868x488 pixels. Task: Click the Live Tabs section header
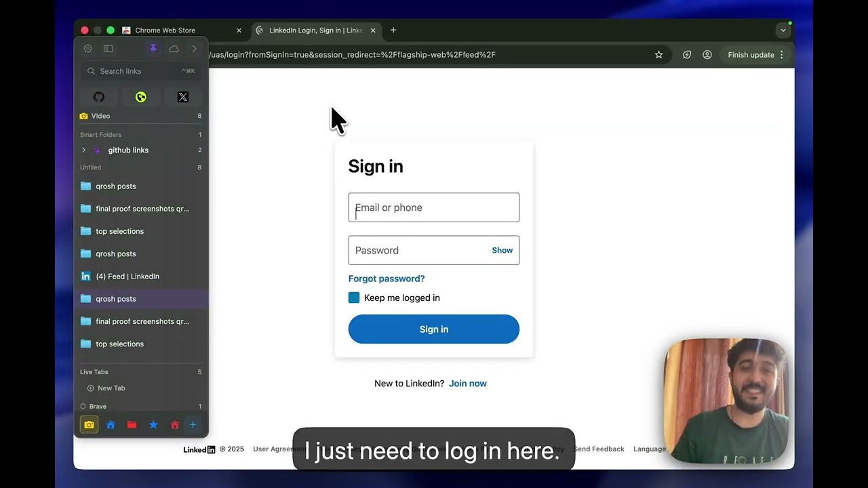(x=140, y=372)
